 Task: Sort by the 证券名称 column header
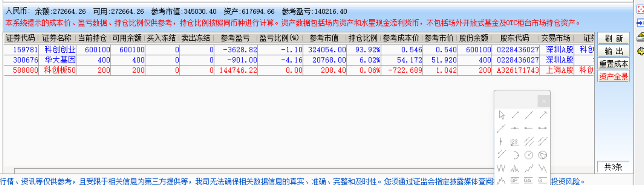point(57,38)
